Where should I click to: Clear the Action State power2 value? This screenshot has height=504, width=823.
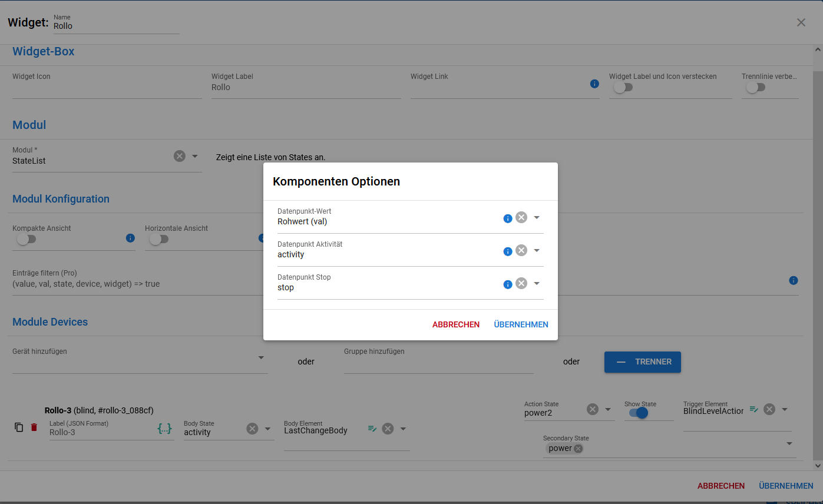click(593, 409)
